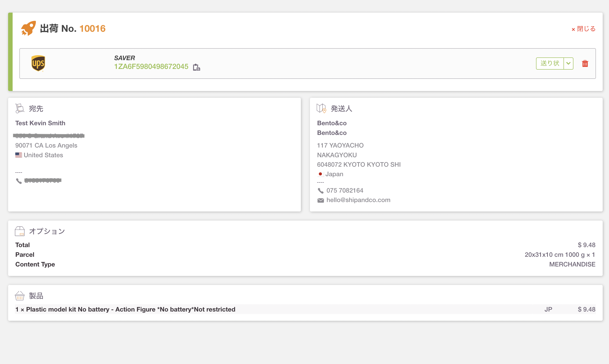This screenshot has height=364, width=609.
Task: Click the sender map pin icon
Action: tap(321, 108)
